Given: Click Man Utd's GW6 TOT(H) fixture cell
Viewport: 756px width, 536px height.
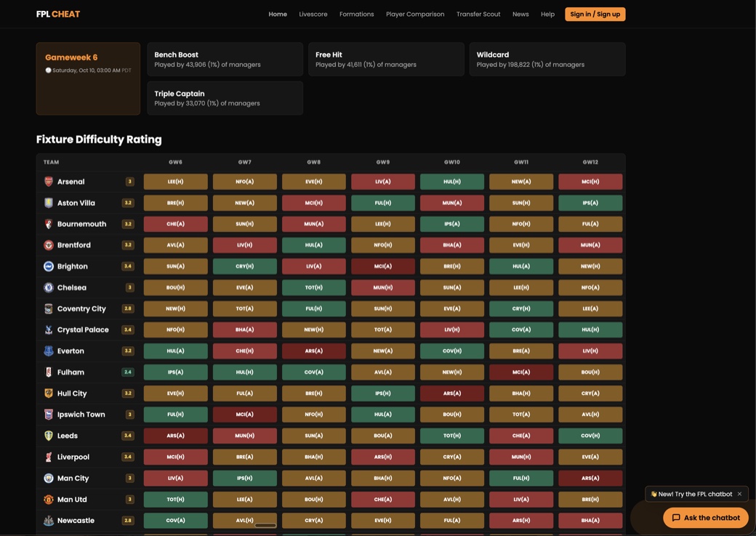Looking at the screenshot, I should click(175, 500).
